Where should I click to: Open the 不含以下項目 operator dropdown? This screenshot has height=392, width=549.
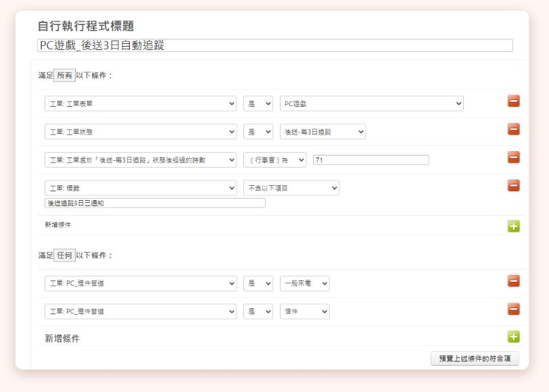[291, 188]
